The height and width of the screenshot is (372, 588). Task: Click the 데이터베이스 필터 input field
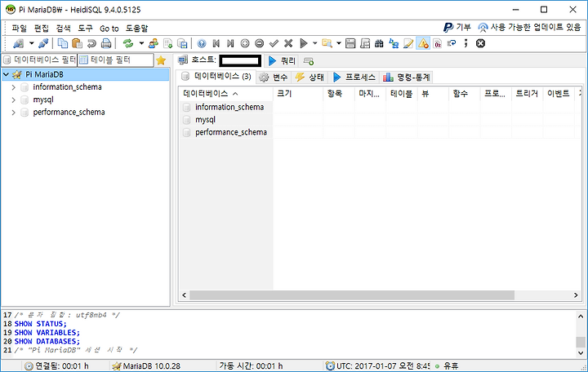(x=39, y=60)
